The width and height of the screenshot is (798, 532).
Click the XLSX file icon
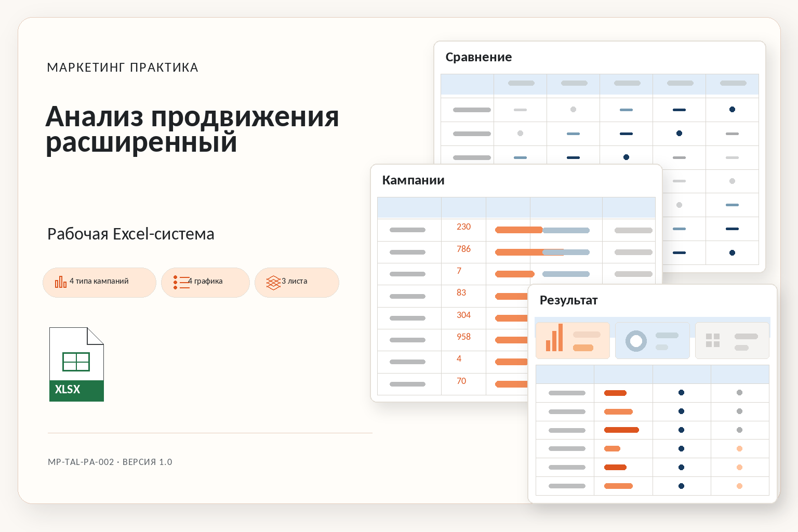pyautogui.click(x=76, y=364)
